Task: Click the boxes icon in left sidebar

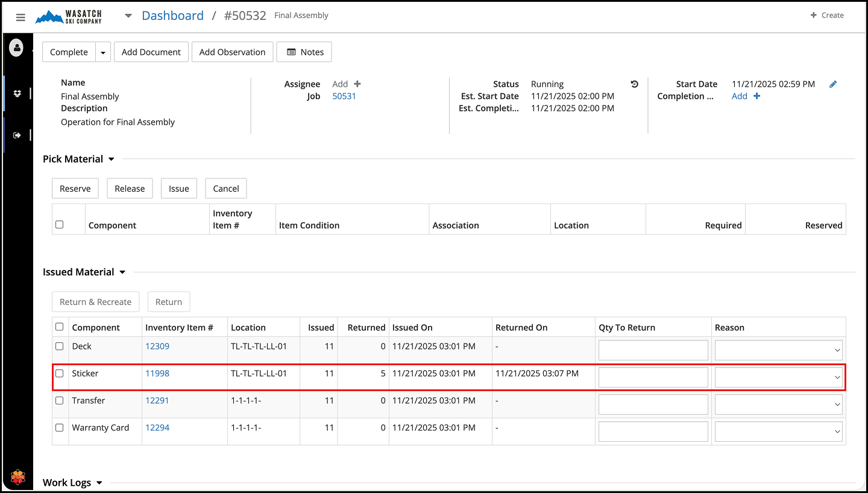Action: click(x=17, y=93)
